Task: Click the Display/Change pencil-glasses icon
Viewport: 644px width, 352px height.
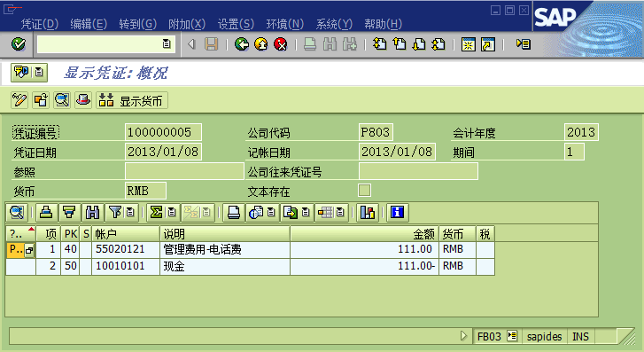Action: pos(19,100)
